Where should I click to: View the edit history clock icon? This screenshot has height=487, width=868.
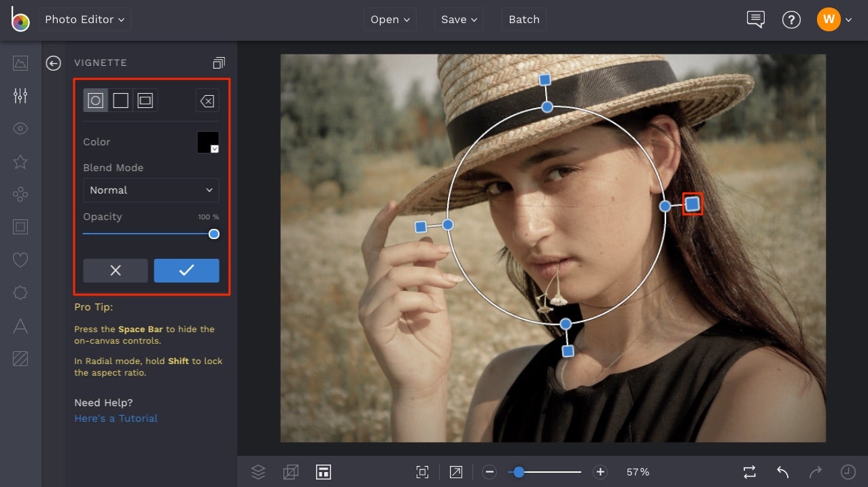[x=849, y=471]
